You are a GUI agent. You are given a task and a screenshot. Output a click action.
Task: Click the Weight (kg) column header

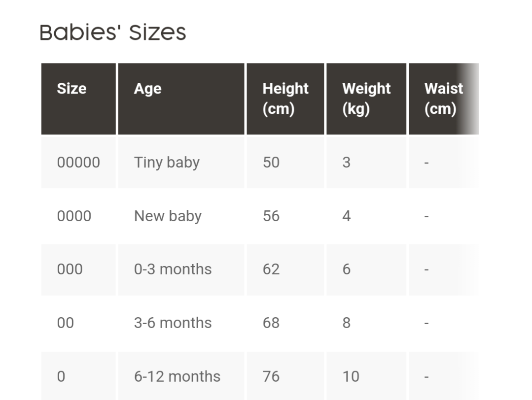pos(366,99)
